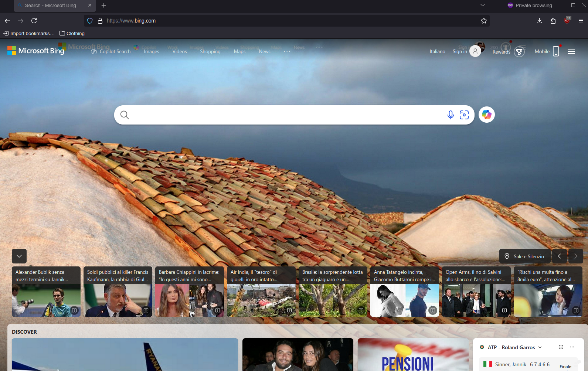Screen dimensions: 588x371
Task: Open the Open Arms Salvini story
Action: [476, 292]
